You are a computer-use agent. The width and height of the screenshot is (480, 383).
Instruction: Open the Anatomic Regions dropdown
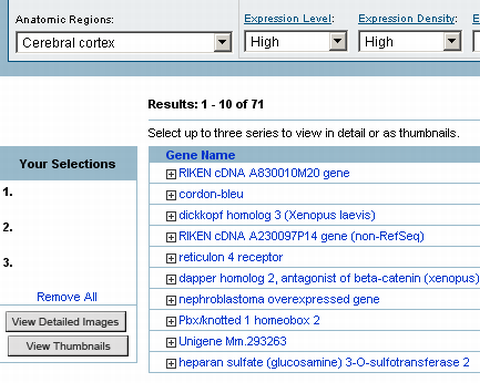(124, 42)
